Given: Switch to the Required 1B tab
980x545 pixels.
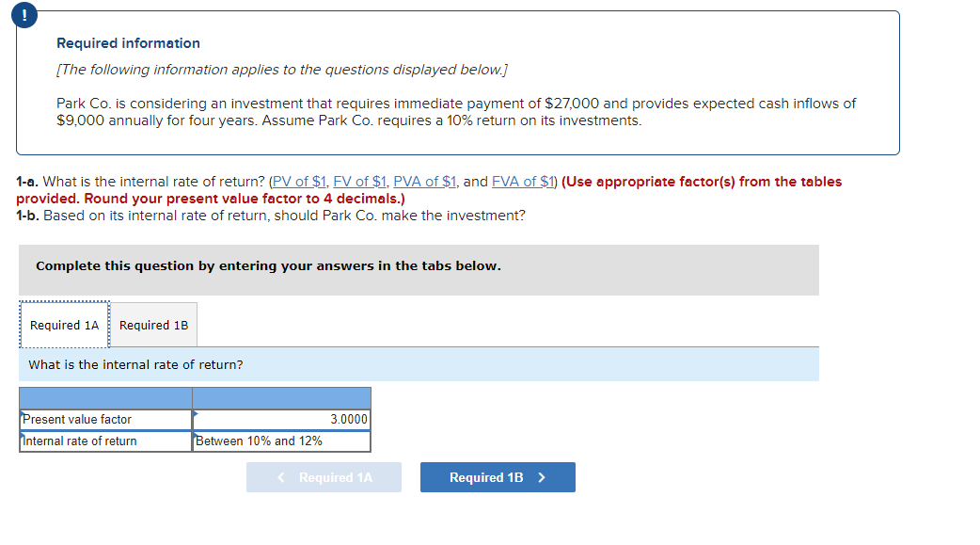Looking at the screenshot, I should pos(153,324).
